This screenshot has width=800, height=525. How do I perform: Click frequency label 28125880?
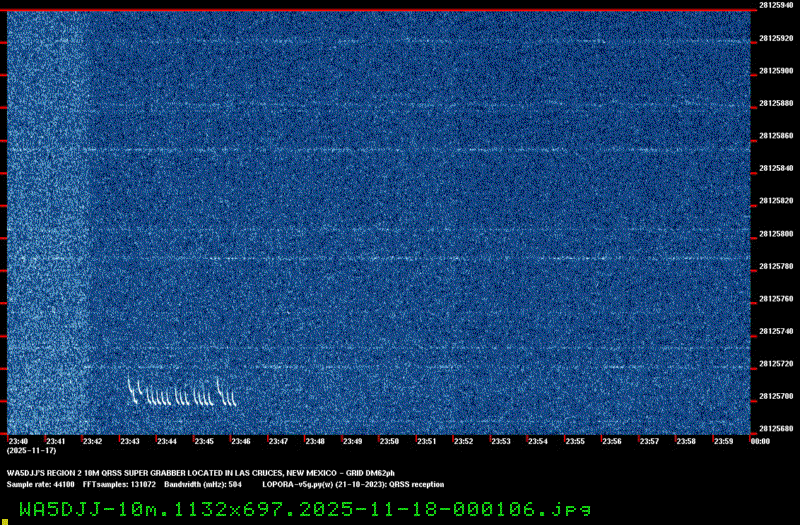[776, 103]
